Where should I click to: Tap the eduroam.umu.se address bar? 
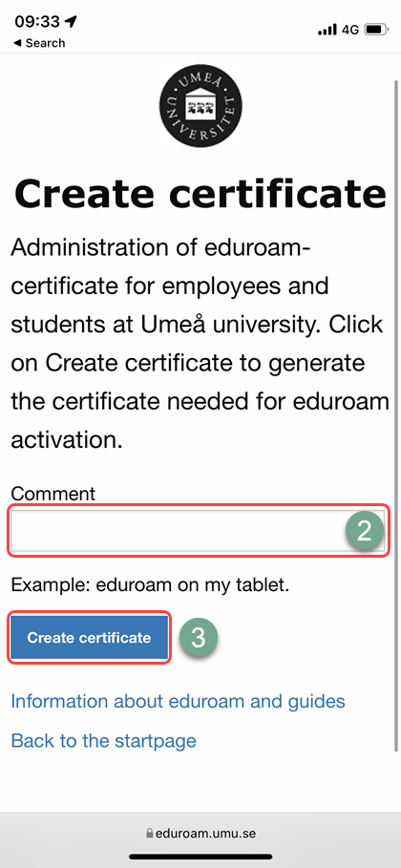tap(200, 833)
